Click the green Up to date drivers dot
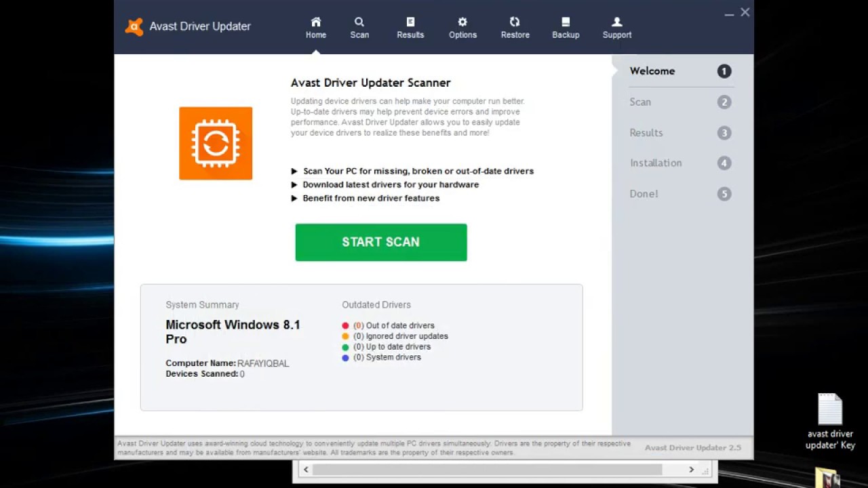This screenshot has height=488, width=868. (x=345, y=347)
